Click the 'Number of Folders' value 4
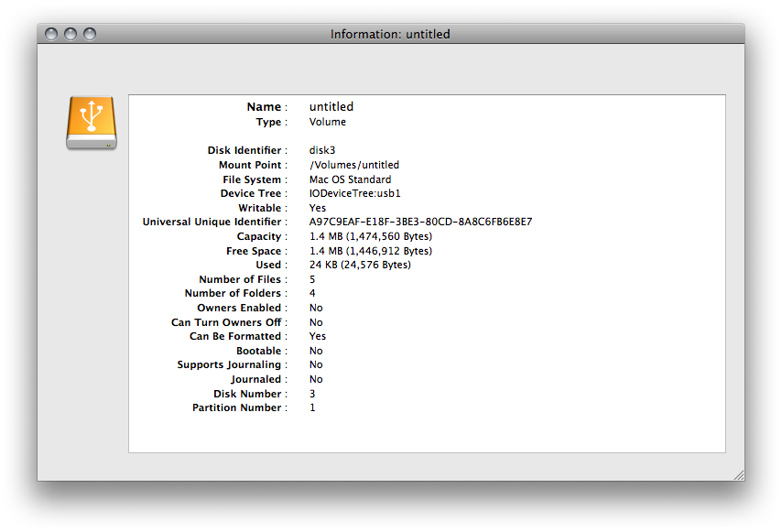The width and height of the screenshot is (782, 532). (x=312, y=293)
